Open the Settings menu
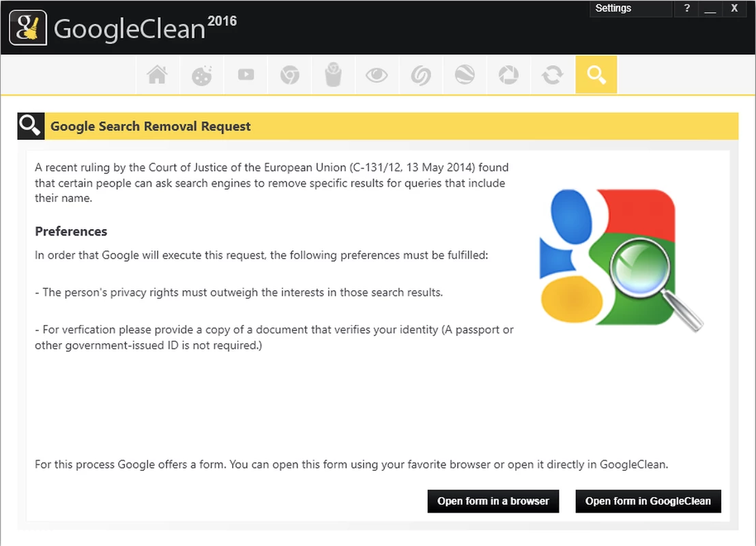This screenshot has height=546, width=756. tap(630, 8)
